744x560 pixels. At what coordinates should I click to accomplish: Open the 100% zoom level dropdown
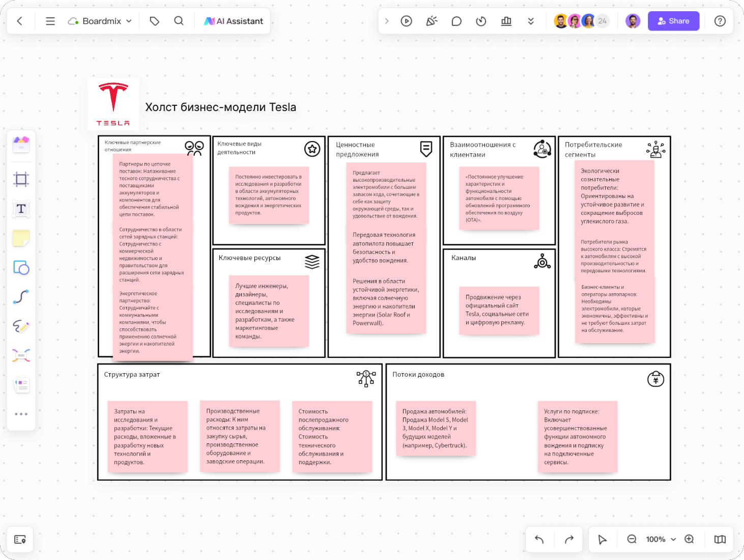tap(661, 539)
